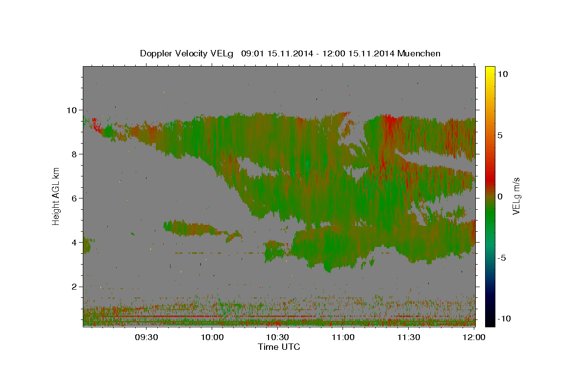The image size is (588, 392).
Task: Click the 11:00 time tick label
Action: [343, 337]
